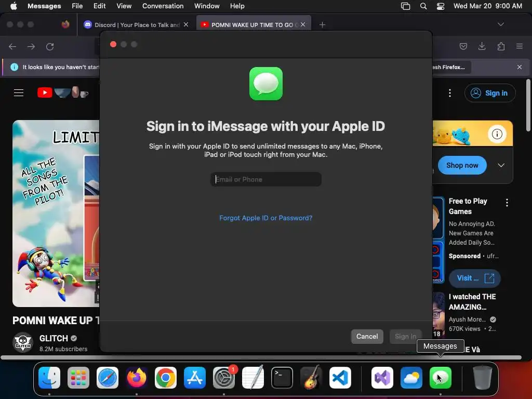Launch Terminal from the dock

tap(282, 378)
